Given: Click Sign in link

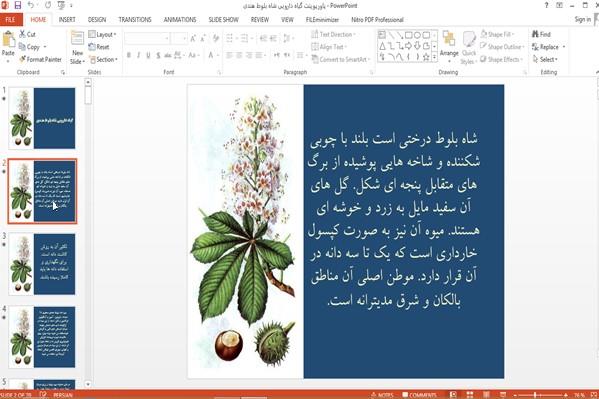Looking at the screenshot, I should click(583, 19).
